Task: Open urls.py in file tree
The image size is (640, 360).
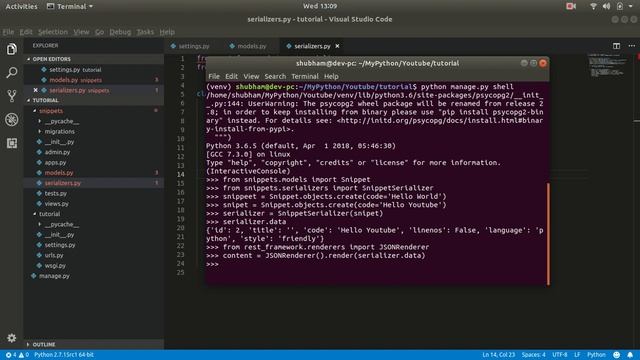Action: [x=54, y=255]
